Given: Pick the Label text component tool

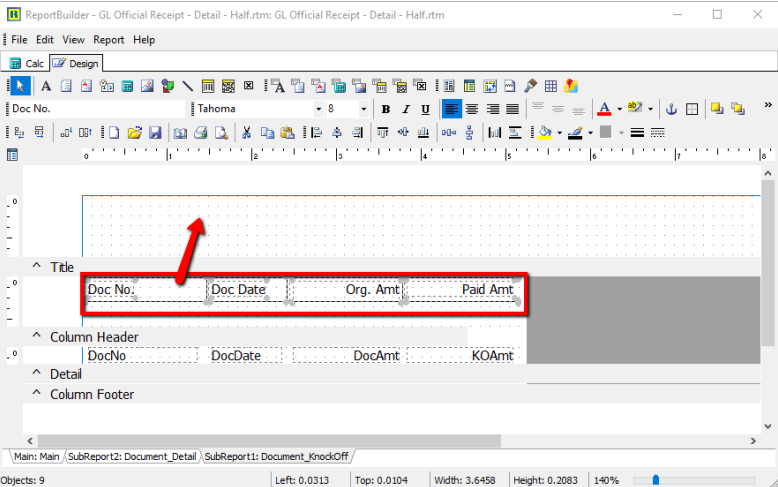Looking at the screenshot, I should click(45, 86).
